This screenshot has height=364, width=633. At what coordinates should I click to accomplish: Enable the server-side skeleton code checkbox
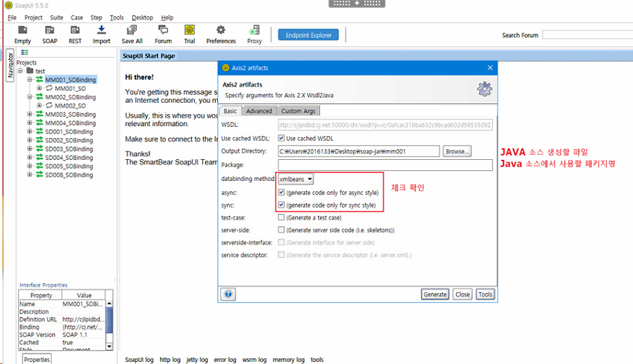(281, 230)
